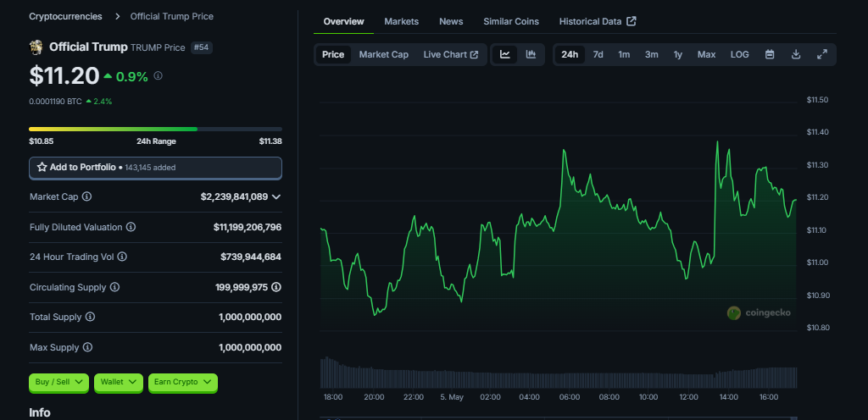868x420 pixels.
Task: Click info icon beside 199,999,975 value
Action: pos(276,287)
